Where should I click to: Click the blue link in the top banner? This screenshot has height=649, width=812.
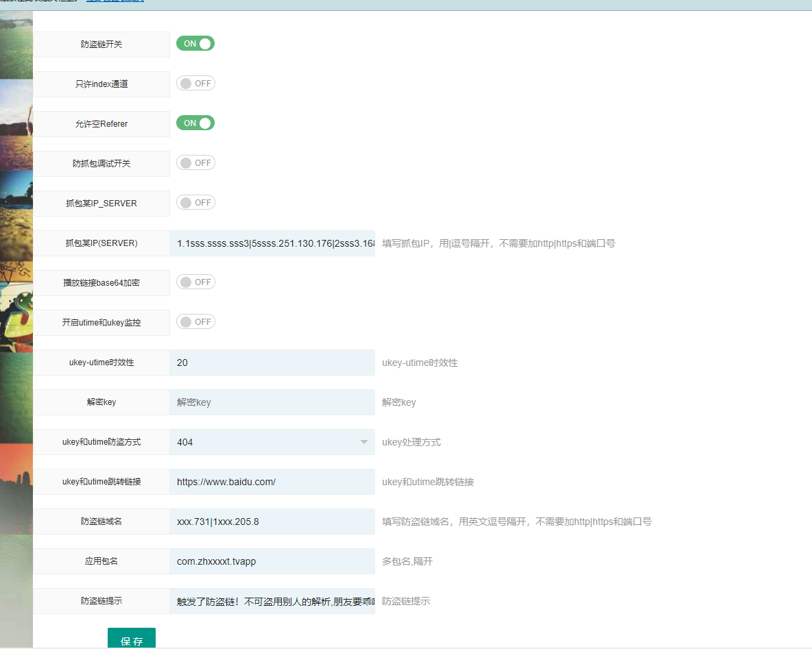coord(115,1)
